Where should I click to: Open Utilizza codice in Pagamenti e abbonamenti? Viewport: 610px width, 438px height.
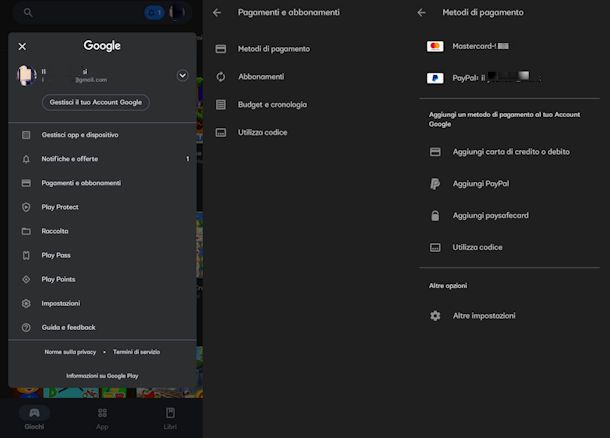pyautogui.click(x=263, y=133)
